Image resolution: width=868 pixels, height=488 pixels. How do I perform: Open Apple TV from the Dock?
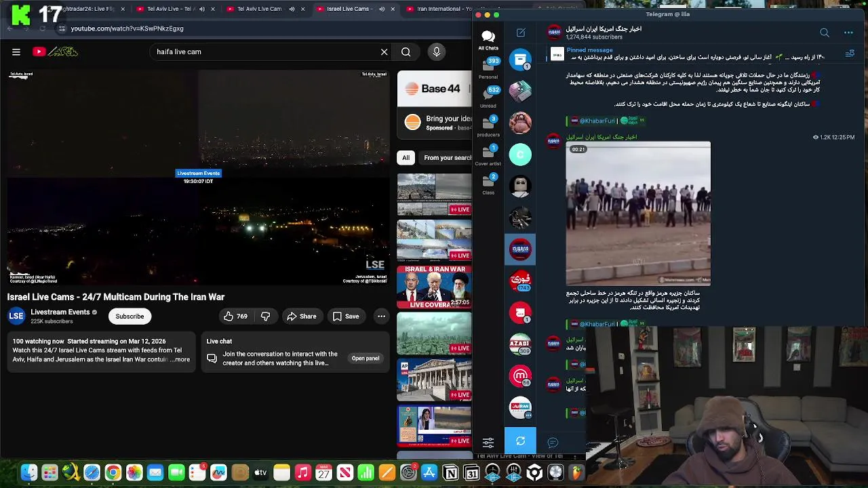[x=260, y=472]
